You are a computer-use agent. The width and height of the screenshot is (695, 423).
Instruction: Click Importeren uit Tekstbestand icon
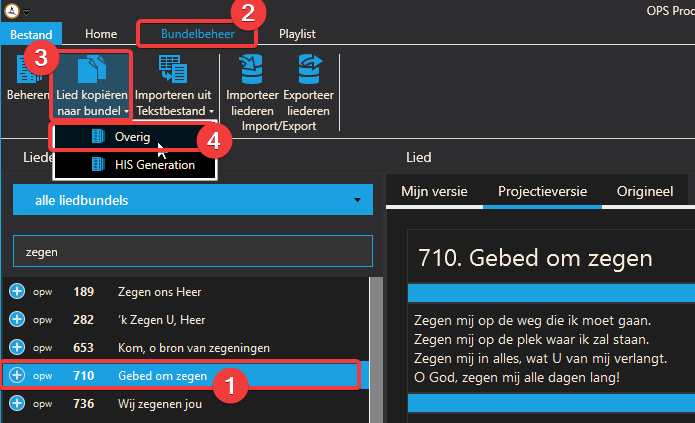pos(173,70)
